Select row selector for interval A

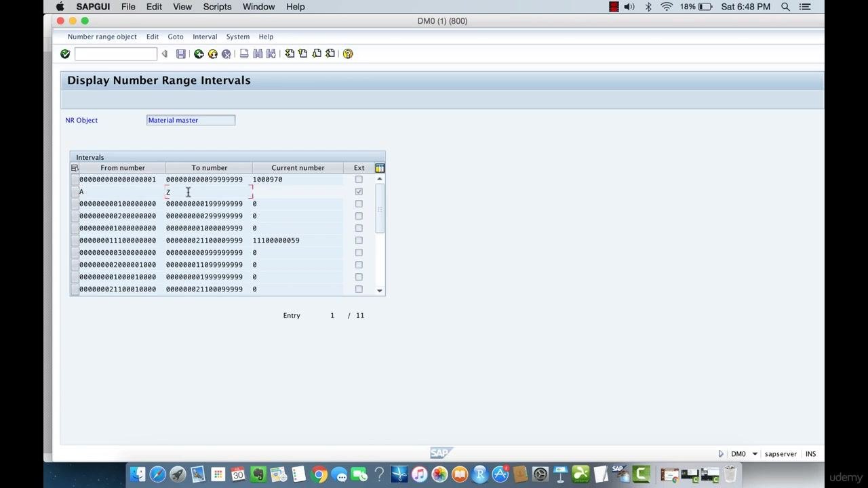pos(75,192)
